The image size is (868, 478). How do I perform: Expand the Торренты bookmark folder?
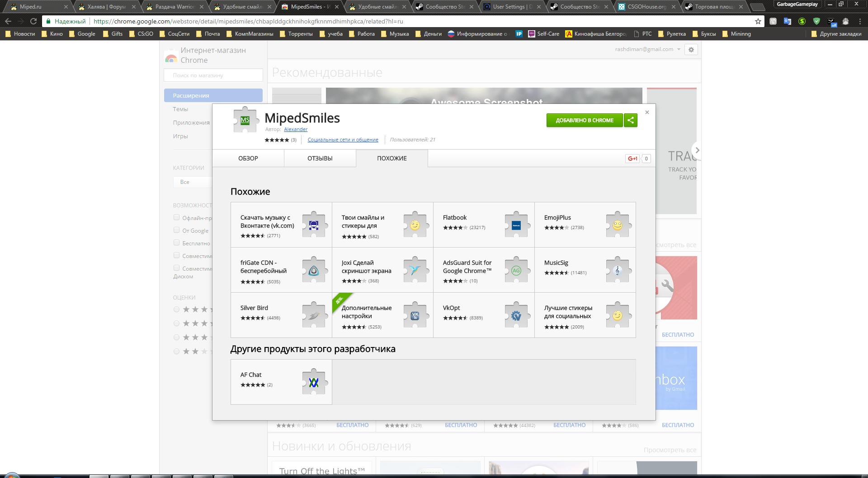(x=296, y=34)
